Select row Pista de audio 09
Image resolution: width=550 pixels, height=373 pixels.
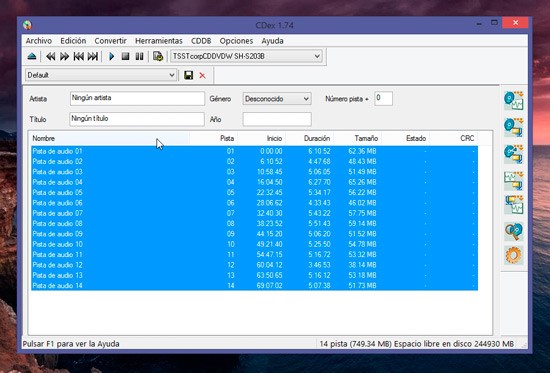(x=254, y=234)
